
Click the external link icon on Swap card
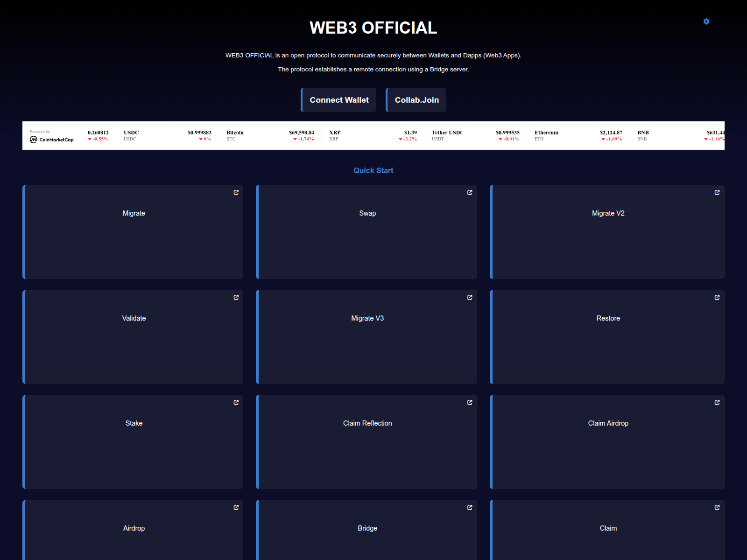tap(470, 192)
